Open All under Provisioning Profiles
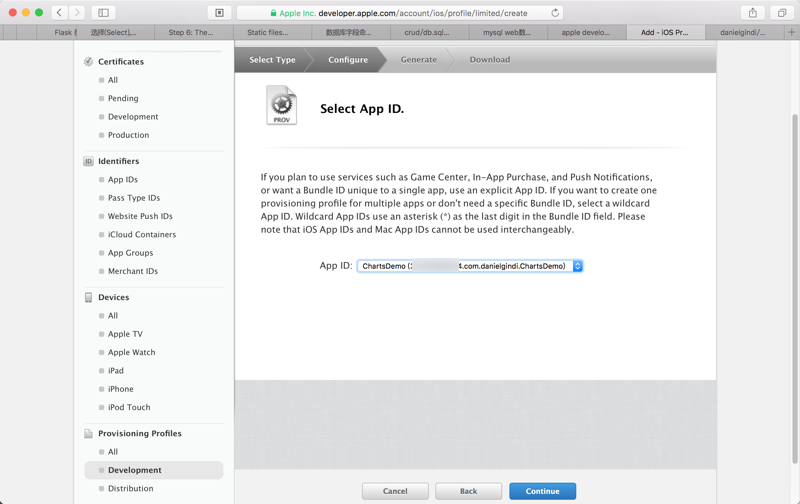Image resolution: width=800 pixels, height=504 pixels. click(x=113, y=452)
